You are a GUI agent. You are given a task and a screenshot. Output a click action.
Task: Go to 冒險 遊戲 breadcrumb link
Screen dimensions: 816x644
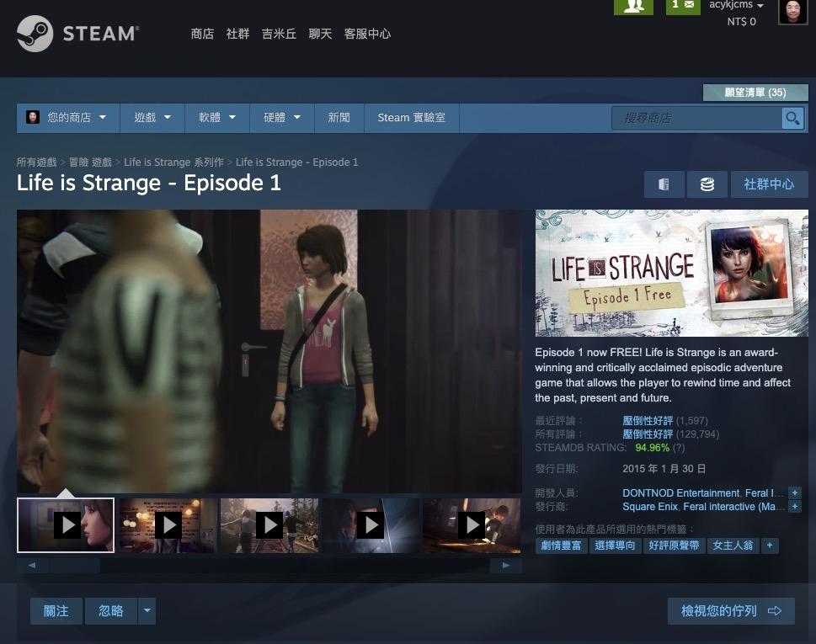point(91,162)
